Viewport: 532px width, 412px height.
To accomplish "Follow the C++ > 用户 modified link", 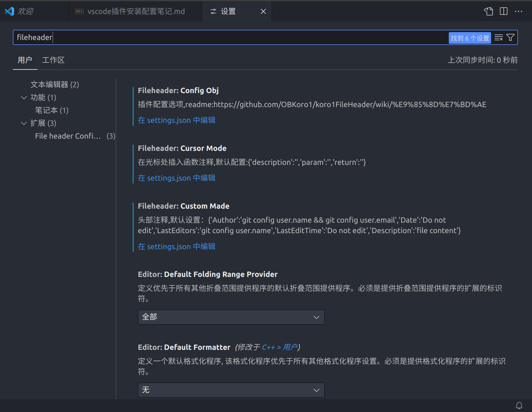I will click(x=280, y=347).
